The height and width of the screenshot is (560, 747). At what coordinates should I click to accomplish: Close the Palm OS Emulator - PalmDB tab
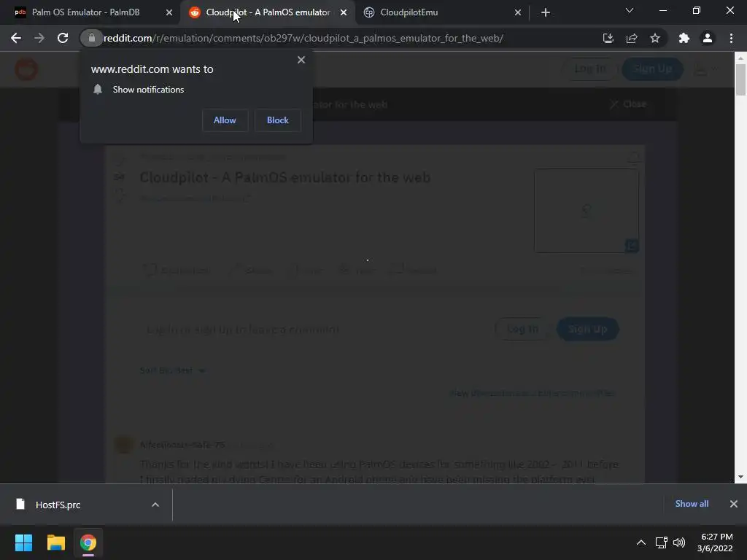click(169, 12)
